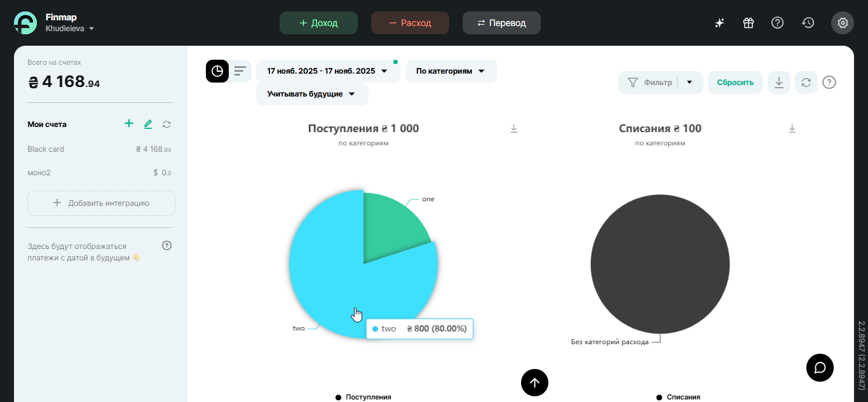Download the Списания chart

[792, 129]
